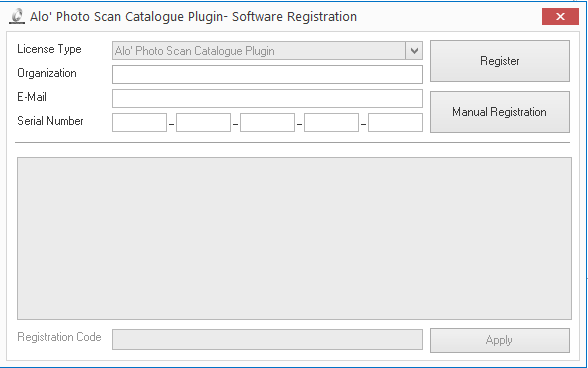
Task: Click the fourth Serial Number box
Action: click(331, 123)
